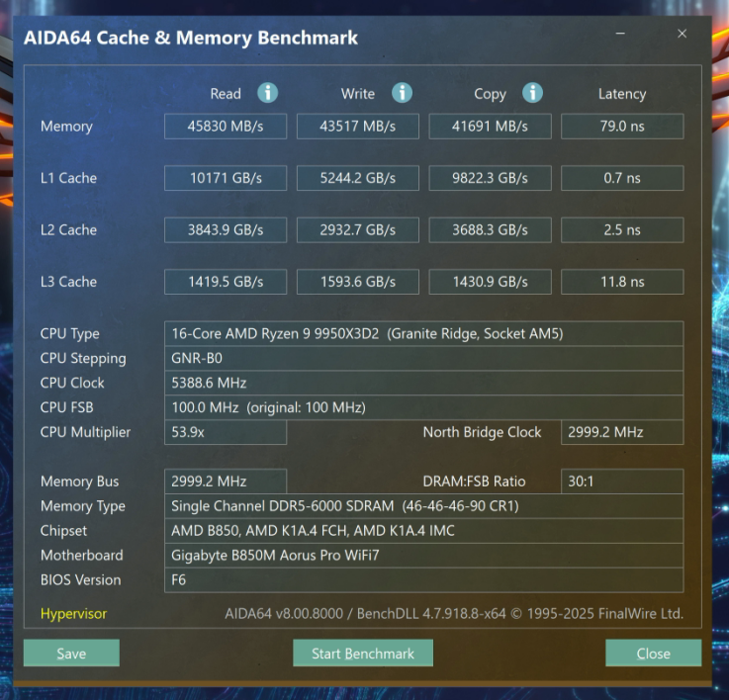Click the L1 Cache read value 10171 GB/s
729x700 pixels.
(x=226, y=178)
